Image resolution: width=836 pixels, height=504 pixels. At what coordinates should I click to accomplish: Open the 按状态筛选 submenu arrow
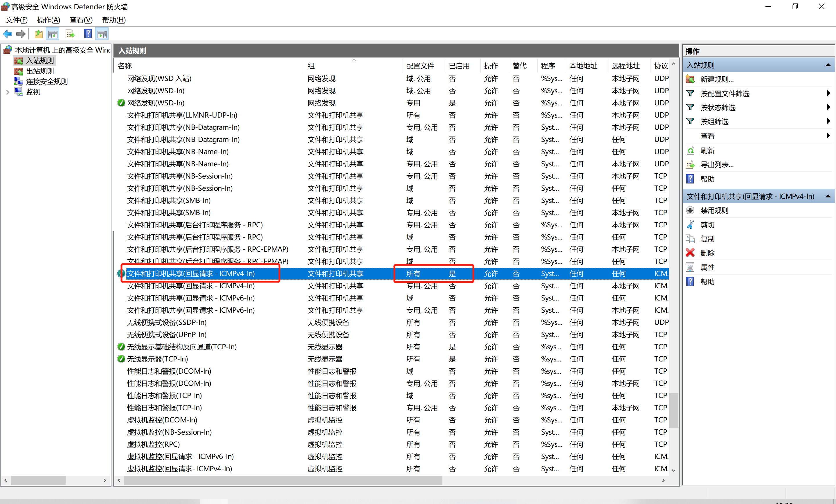point(828,107)
